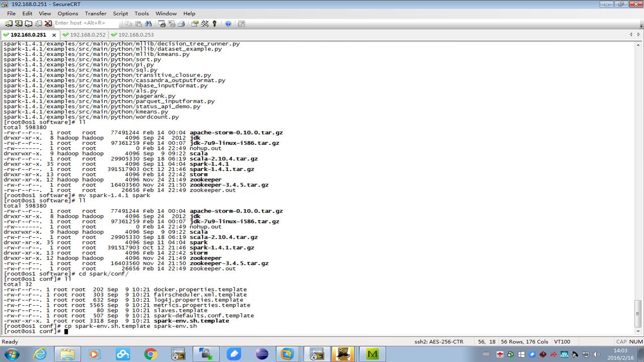The height and width of the screenshot is (362, 644).
Task: Click the Copy toolbar icon
Action: coord(129,24)
